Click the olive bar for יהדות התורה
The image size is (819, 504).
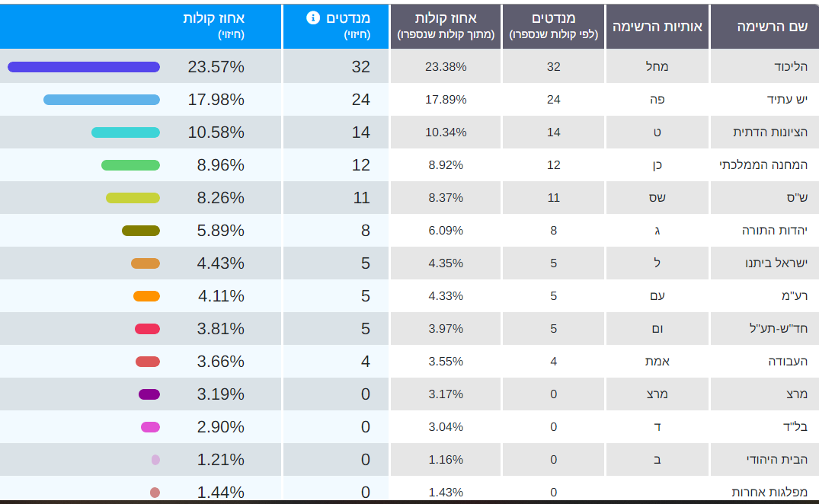[141, 231]
